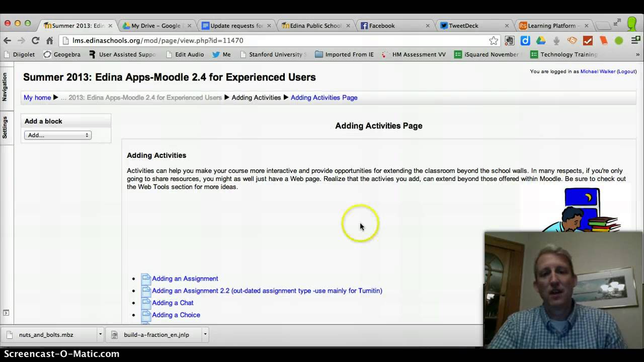
Task: Switch to the Update requests tab
Action: click(235, 26)
